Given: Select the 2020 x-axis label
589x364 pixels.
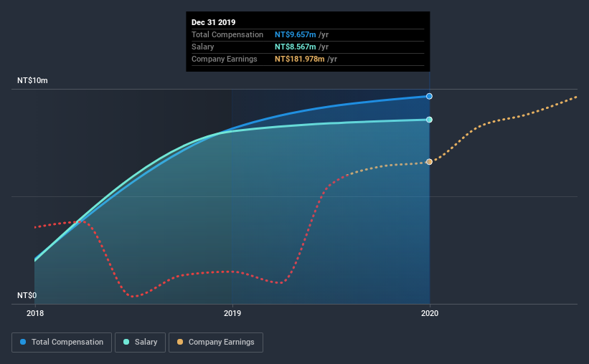Looking at the screenshot, I should coord(430,313).
